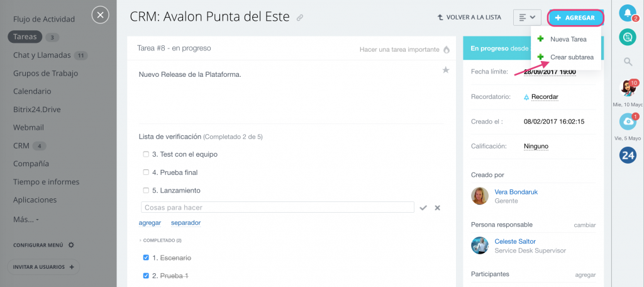Uncheck '2. Prueba 1' item
Screen dimensions: 644x287
coord(146,276)
